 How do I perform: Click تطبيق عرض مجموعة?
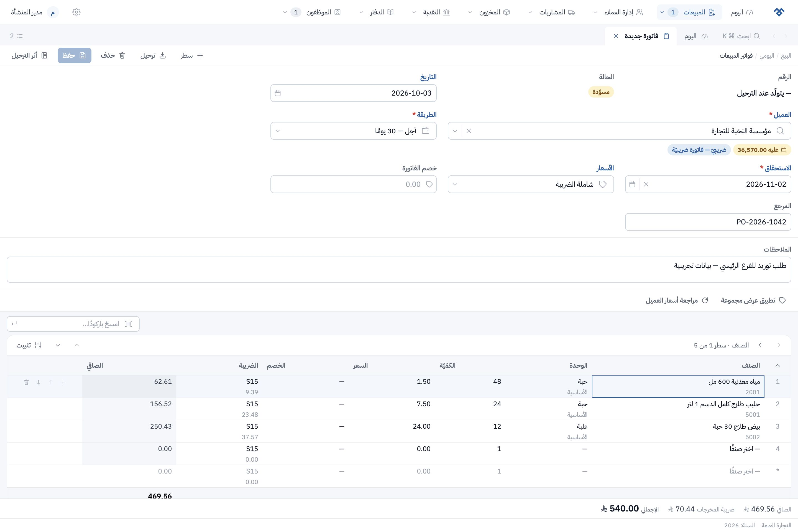point(753,300)
